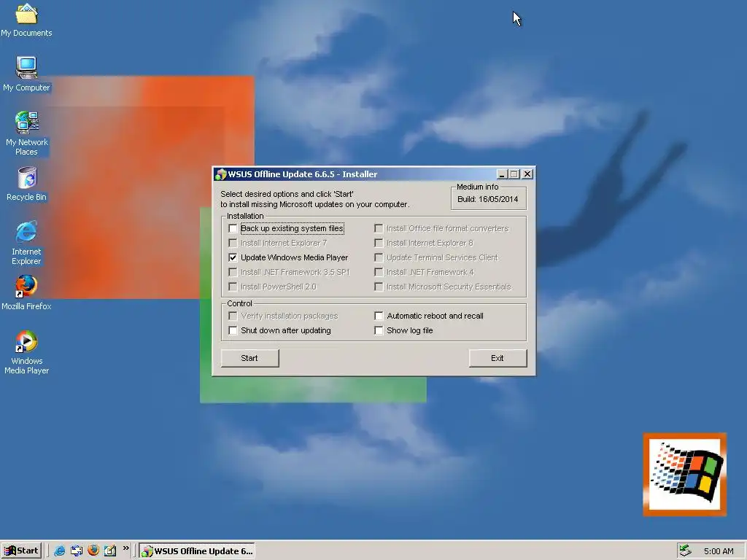Launch Firefox from Quick Launch bar
Screen dimensions: 747x560
tap(93, 550)
